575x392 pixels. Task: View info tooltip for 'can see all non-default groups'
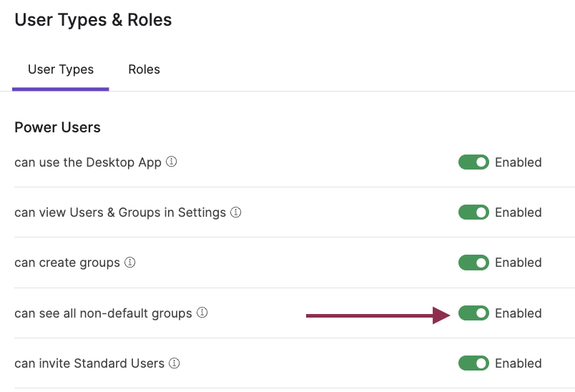tap(202, 313)
